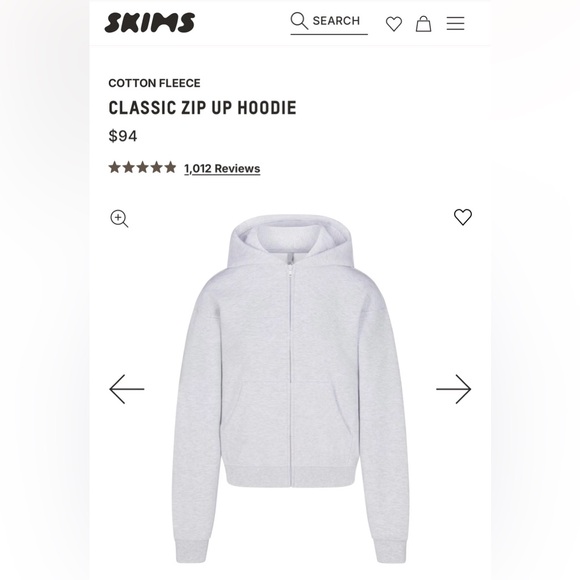Viewport: 580px width, 580px height.
Task: Click the Classic Zip Up Hoodie title
Action: click(202, 108)
